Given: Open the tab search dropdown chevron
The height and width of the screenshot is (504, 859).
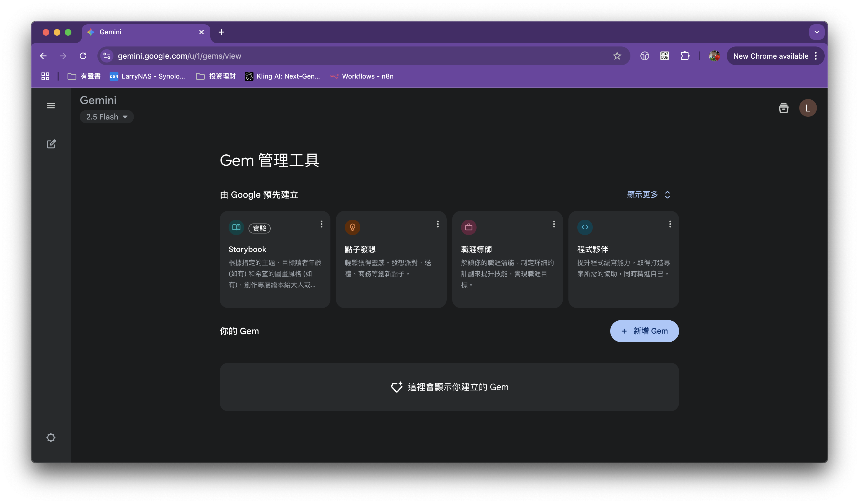Looking at the screenshot, I should [x=817, y=32].
